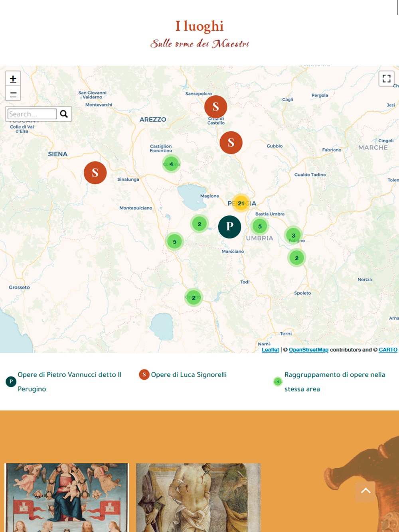The width and height of the screenshot is (399, 532).
Task: Expand the cluster of 2 at Orvieto
Action: tap(194, 298)
